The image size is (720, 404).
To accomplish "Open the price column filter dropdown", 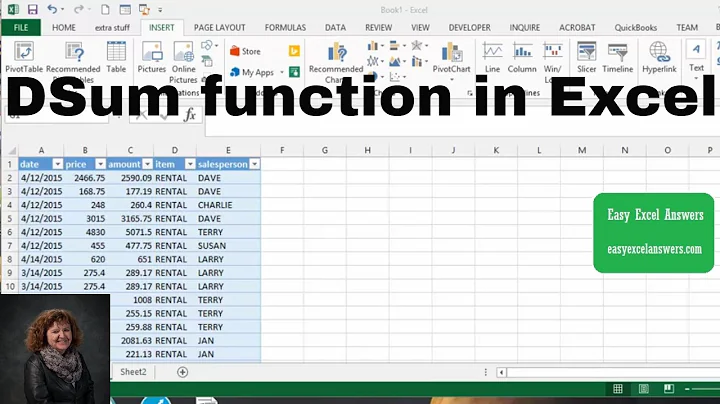I will (100, 164).
